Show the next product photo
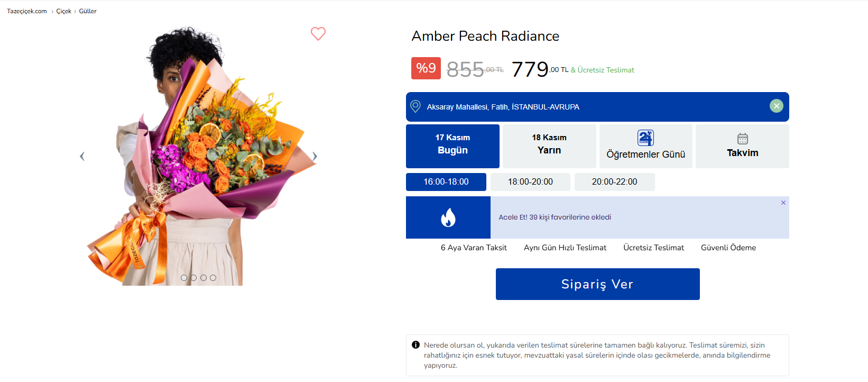This screenshot has width=868, height=382. tap(315, 156)
